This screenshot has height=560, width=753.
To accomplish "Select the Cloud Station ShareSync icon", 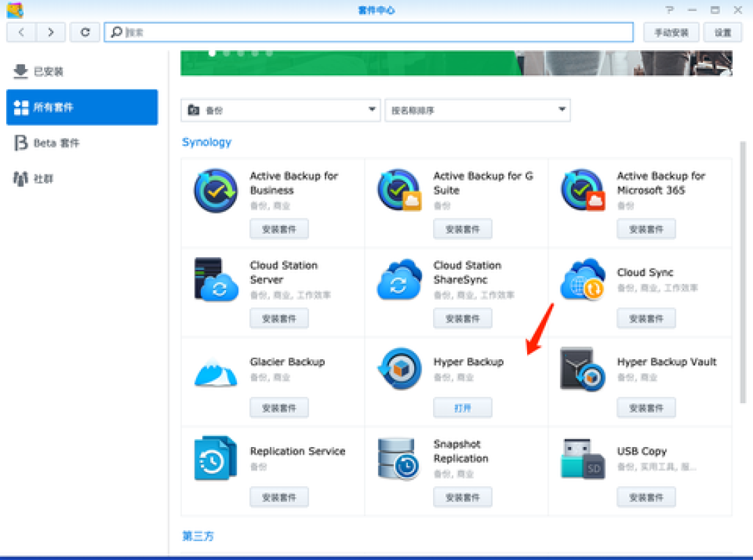I will point(400,280).
